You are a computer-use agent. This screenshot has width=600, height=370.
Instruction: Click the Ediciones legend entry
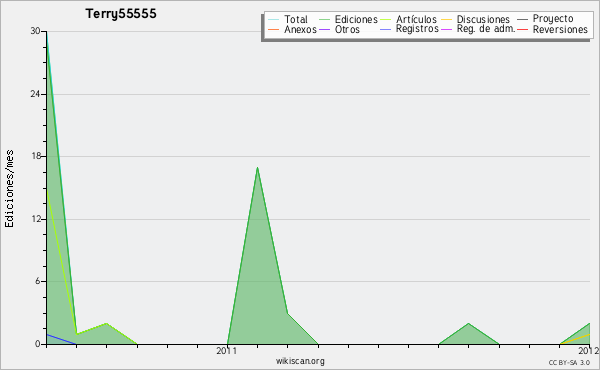tap(348, 19)
